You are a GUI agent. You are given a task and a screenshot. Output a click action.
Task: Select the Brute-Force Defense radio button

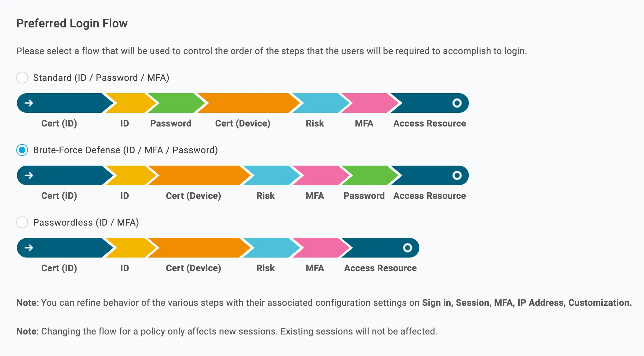coord(22,150)
